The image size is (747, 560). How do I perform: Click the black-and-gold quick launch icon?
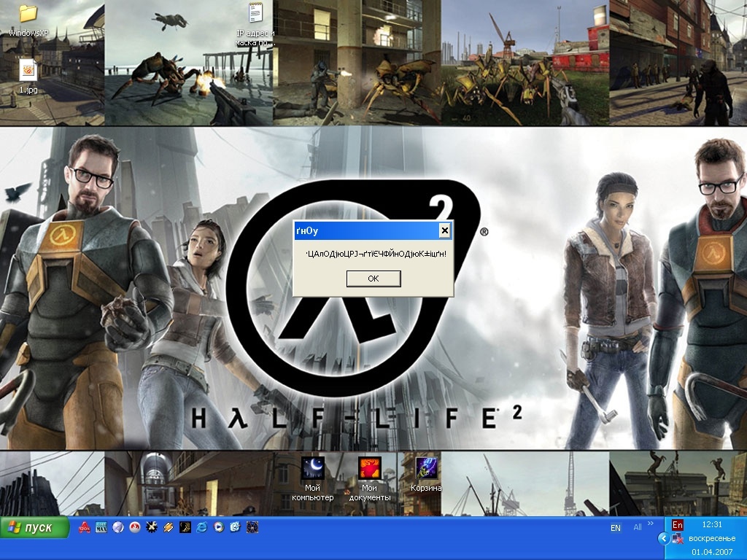click(x=185, y=527)
